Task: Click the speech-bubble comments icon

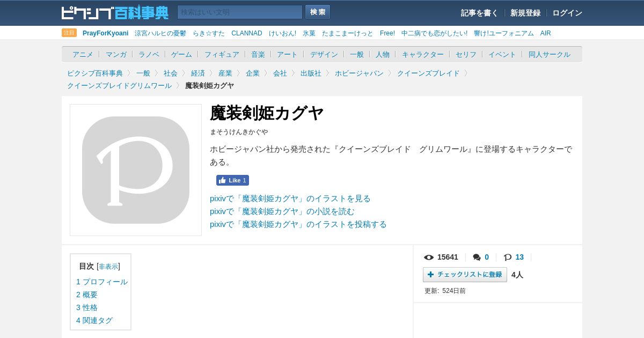Action: point(477,258)
